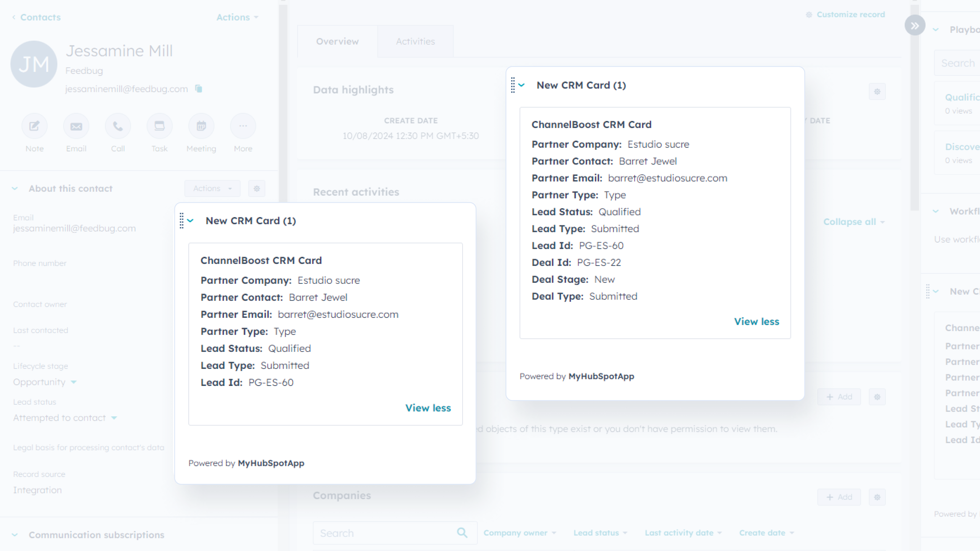This screenshot has width=980, height=551.
Task: Click the Email action icon
Action: click(76, 126)
